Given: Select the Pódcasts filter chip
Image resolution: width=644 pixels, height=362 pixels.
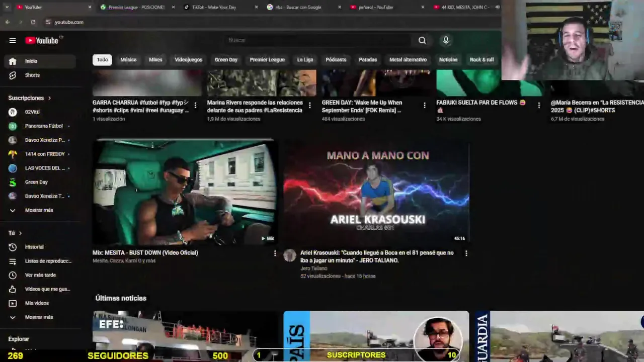Looking at the screenshot, I should click(x=336, y=60).
